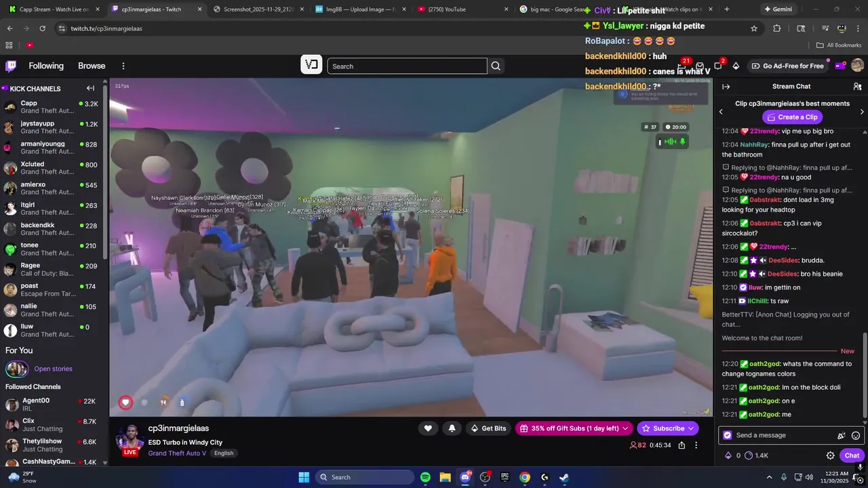This screenshot has width=868, height=488.
Task: Open Epic Games Launcher from taskbar
Action: tap(505, 477)
